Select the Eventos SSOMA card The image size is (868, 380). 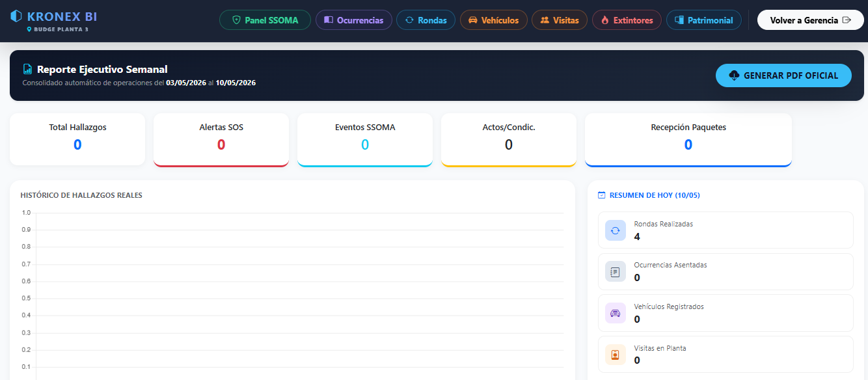pos(365,140)
